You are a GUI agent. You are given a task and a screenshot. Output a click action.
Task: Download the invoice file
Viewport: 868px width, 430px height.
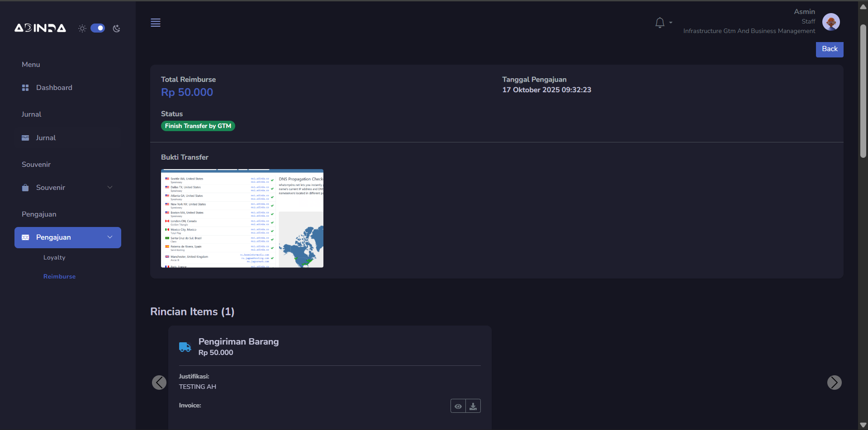(473, 406)
